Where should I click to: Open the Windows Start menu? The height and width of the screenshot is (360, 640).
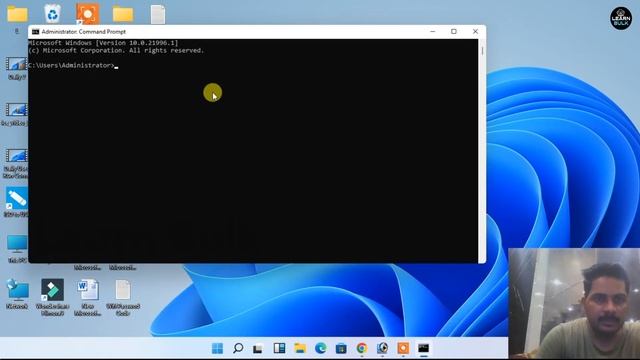(x=218, y=348)
